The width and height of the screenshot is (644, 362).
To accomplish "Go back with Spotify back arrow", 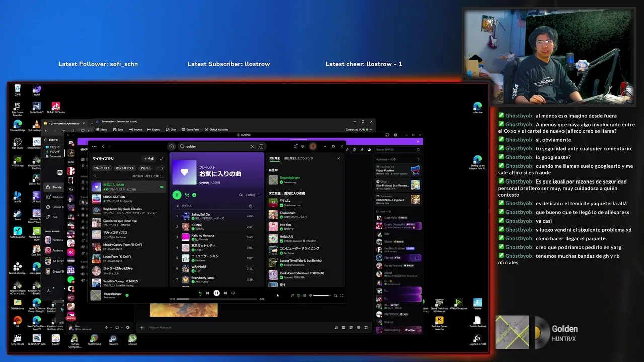I will 103,146.
